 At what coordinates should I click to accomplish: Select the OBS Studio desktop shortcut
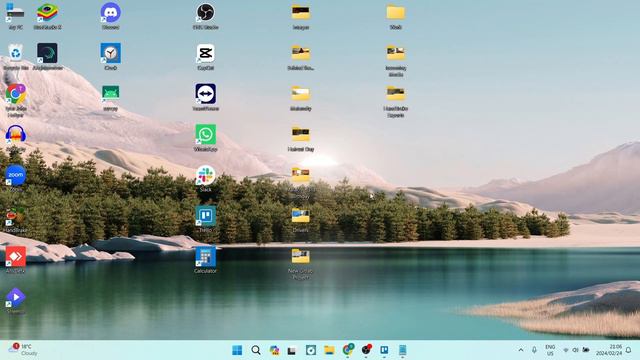click(x=205, y=16)
